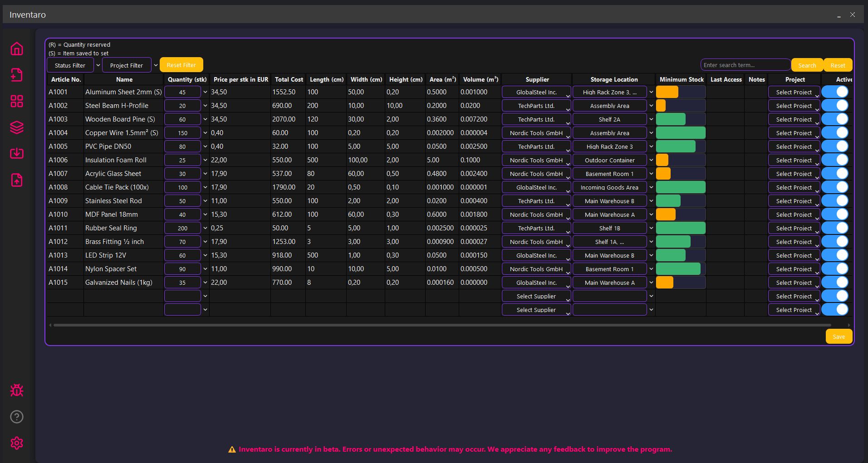Sort by Article No. column header
The height and width of the screenshot is (463, 868).
66,79
